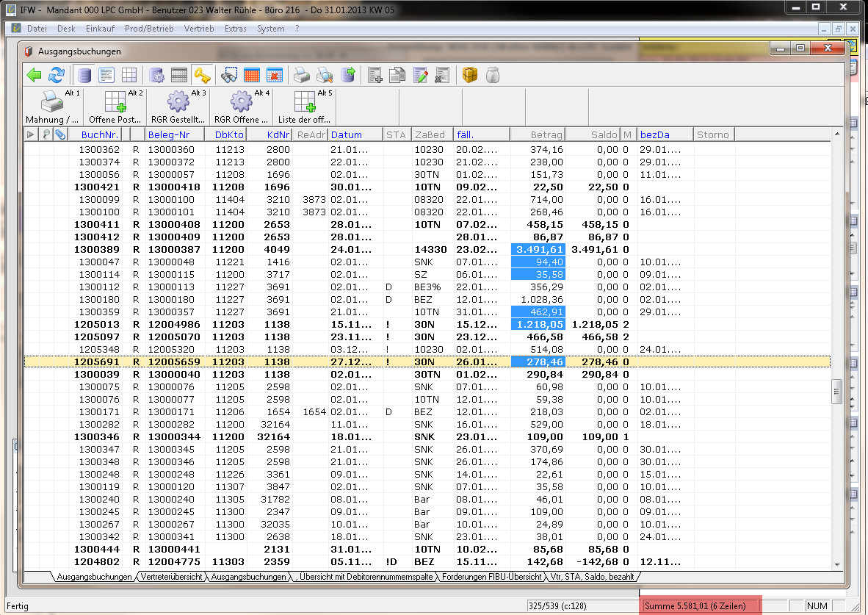Click the printer icon in toolbar
Screen dimensions: 868x615
(x=302, y=75)
